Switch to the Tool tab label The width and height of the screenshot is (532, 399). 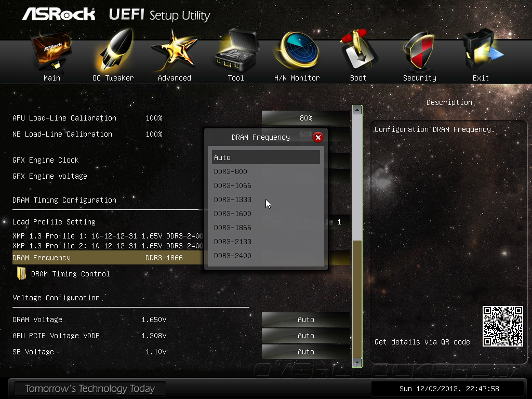(x=236, y=78)
